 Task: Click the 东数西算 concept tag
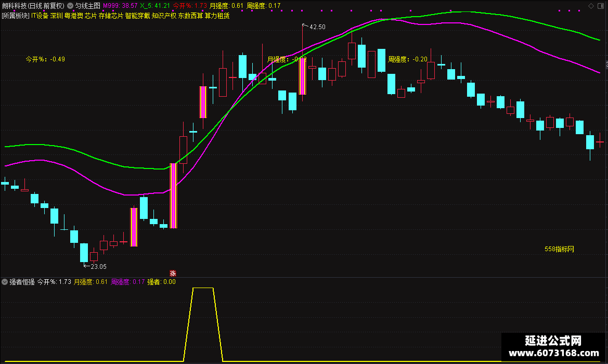[190, 16]
